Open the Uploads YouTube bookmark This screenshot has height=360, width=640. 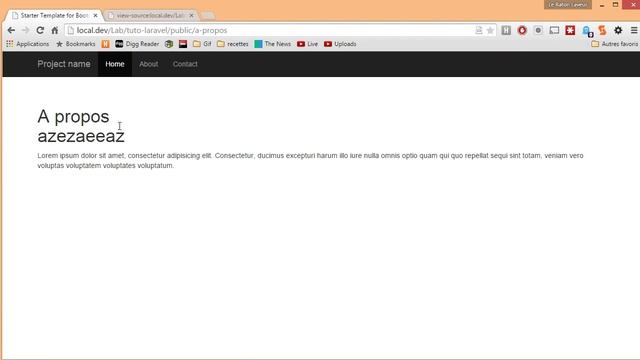click(340, 44)
